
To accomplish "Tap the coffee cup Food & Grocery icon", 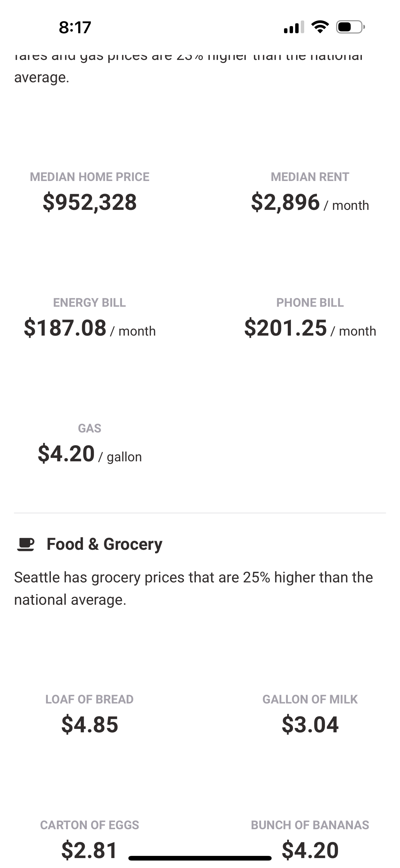I will (26, 544).
